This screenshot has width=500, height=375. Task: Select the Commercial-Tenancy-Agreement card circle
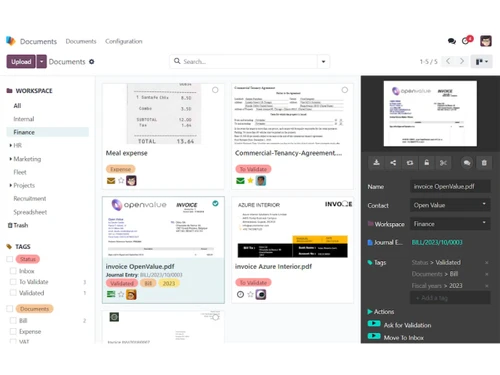[x=345, y=90]
